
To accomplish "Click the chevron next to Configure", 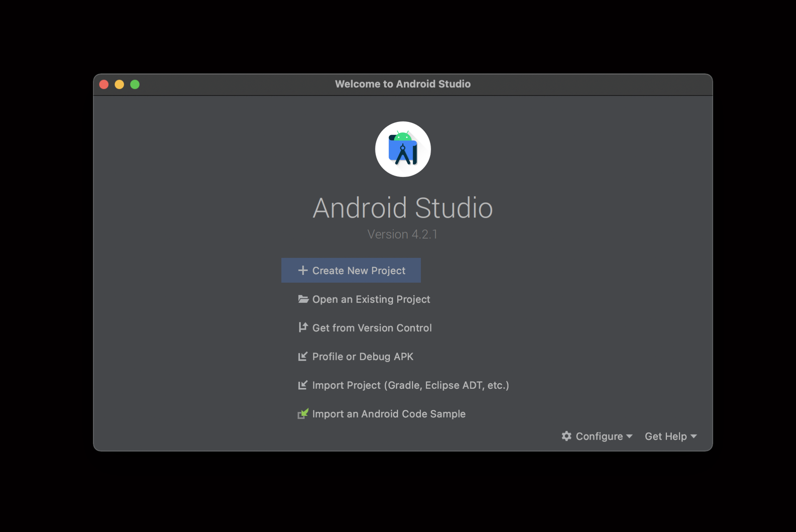I will 630,436.
